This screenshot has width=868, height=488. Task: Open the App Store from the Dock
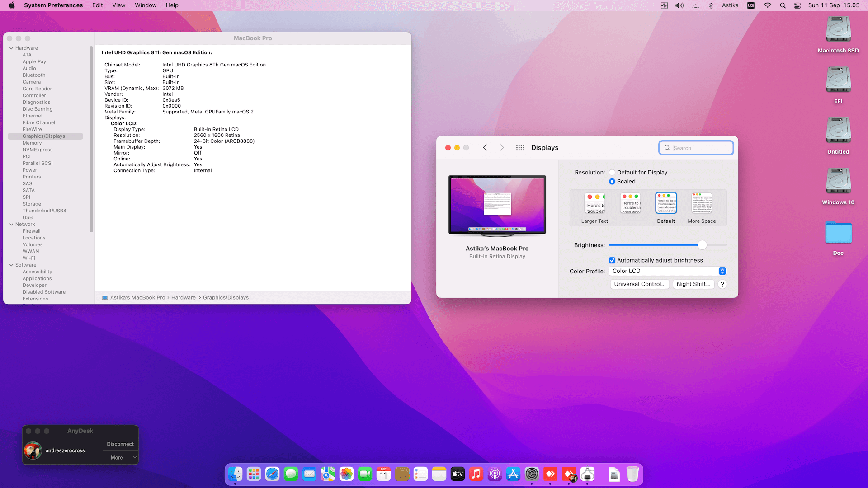click(x=514, y=474)
